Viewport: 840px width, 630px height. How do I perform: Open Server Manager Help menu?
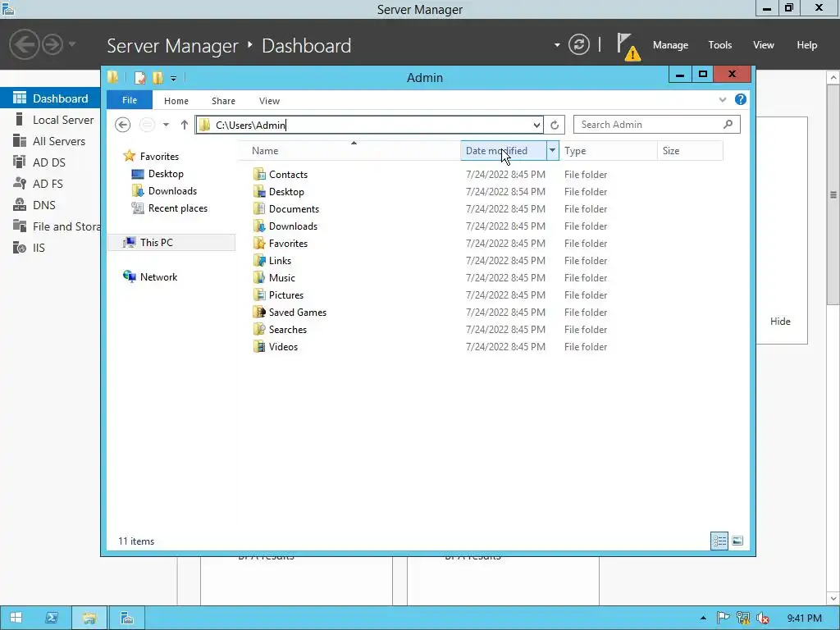(807, 45)
